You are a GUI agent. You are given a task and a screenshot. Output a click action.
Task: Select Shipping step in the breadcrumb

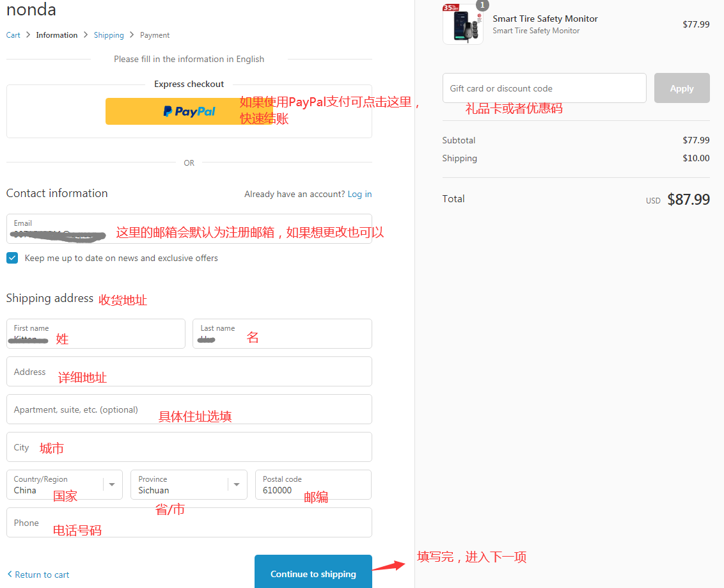click(x=109, y=35)
